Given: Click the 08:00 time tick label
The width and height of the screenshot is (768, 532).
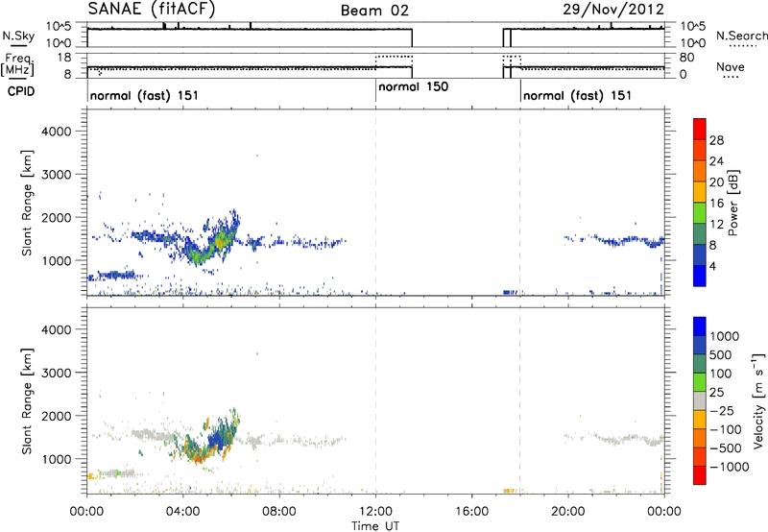Looking at the screenshot, I should [279, 512].
